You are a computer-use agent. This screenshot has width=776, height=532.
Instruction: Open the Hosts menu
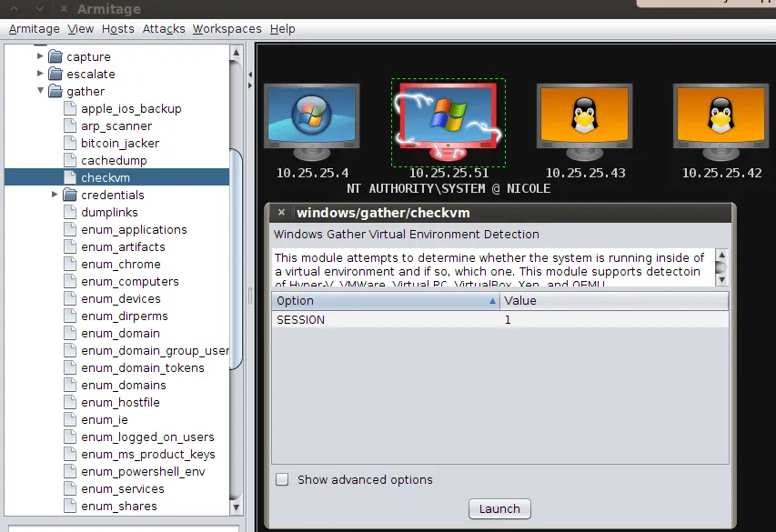click(117, 29)
